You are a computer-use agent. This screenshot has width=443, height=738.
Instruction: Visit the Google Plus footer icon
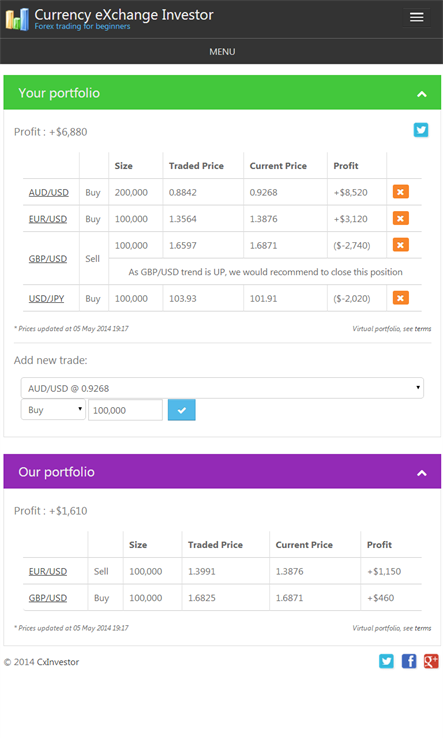[x=431, y=661]
